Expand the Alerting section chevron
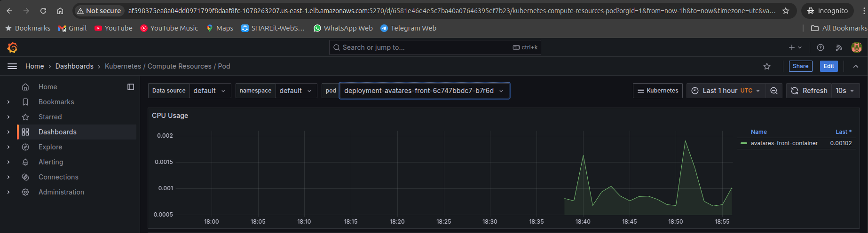This screenshot has width=868, height=233. click(x=8, y=162)
